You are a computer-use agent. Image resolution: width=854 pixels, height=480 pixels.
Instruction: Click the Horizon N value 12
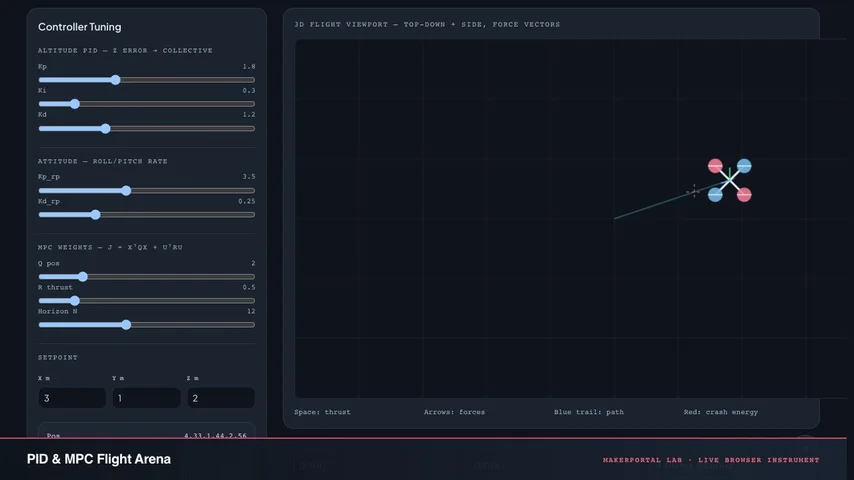pyautogui.click(x=251, y=311)
